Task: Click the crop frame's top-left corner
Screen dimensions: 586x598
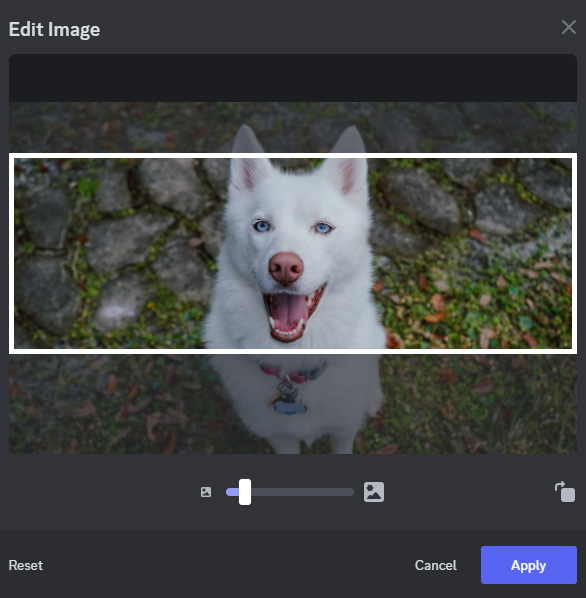Action: 11,156
